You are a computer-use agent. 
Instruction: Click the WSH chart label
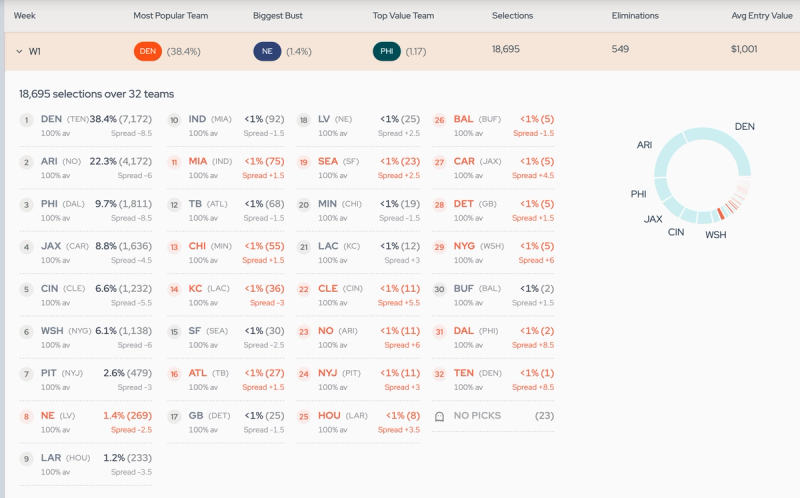tap(715, 235)
